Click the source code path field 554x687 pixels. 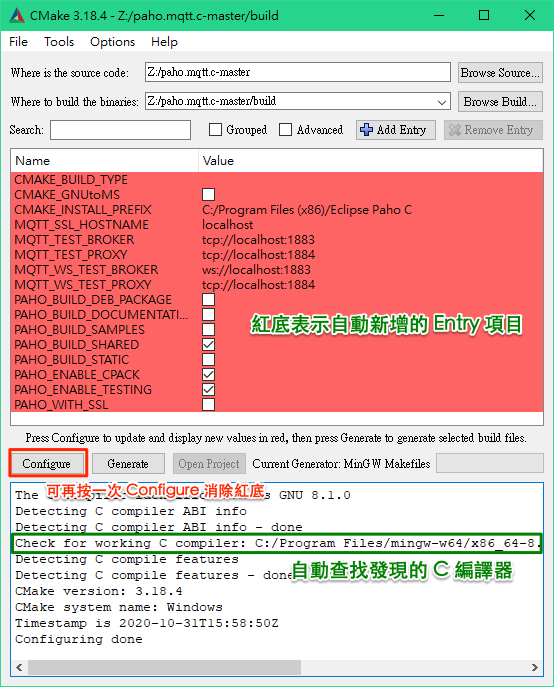[298, 72]
